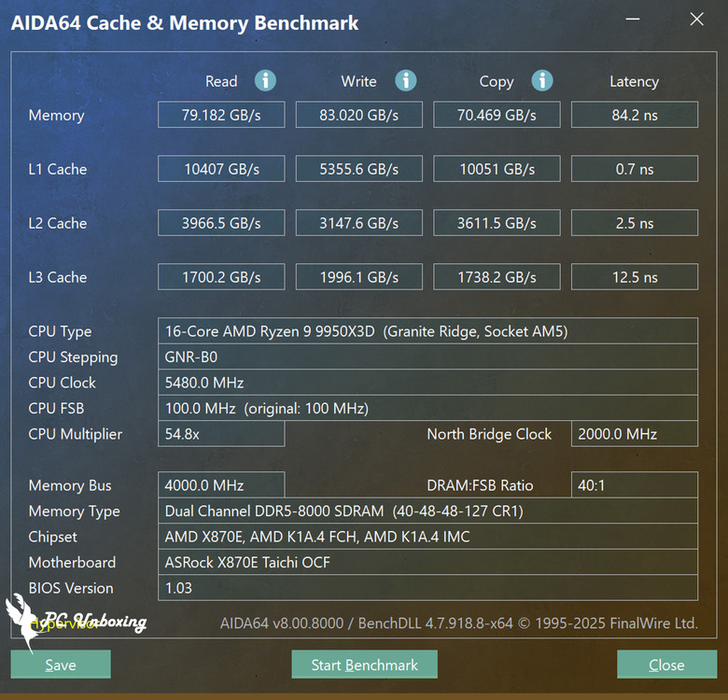Click the BIOS Version label
Viewport: 728px width, 700px height.
pyautogui.click(x=71, y=588)
